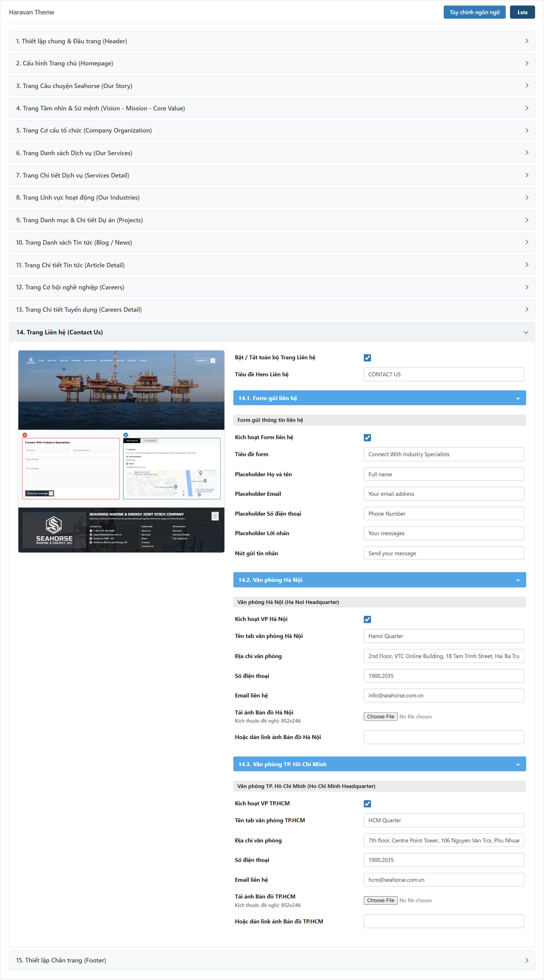Click the Placeholder Số điện thoại field
The height and width of the screenshot is (980, 544).
pyautogui.click(x=444, y=514)
